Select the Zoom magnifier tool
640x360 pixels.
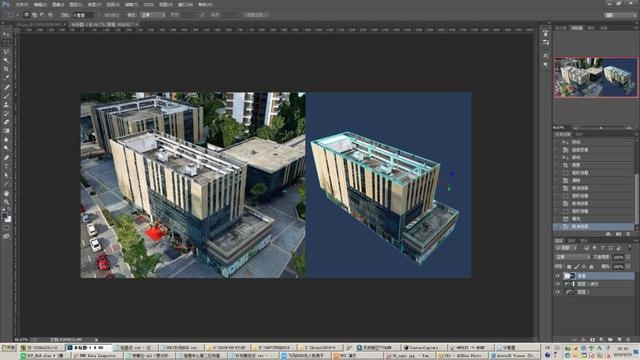point(6,202)
